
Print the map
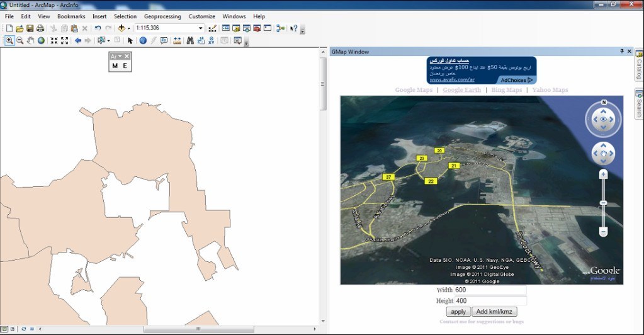(40, 28)
